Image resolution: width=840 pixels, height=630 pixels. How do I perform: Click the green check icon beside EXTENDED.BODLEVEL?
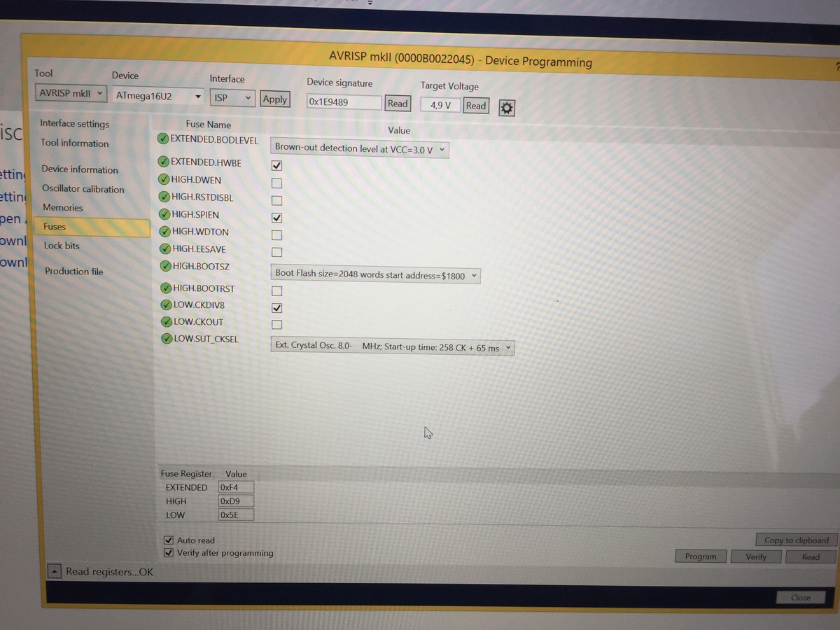(x=163, y=139)
